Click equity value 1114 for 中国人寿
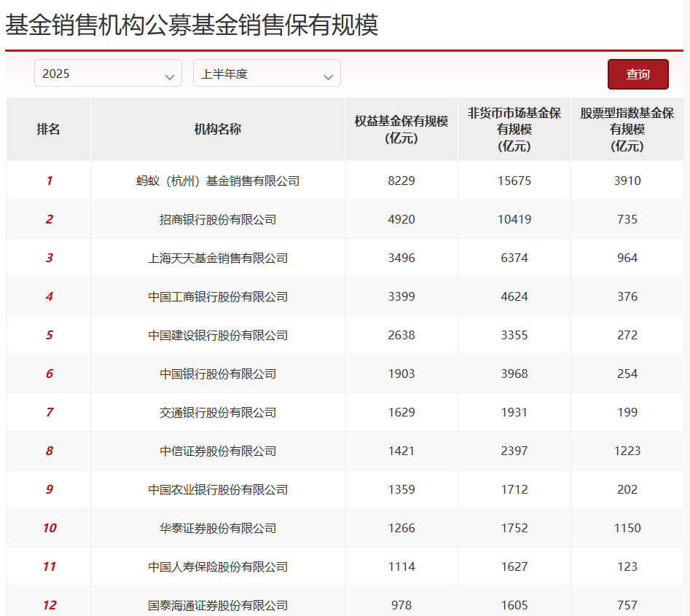This screenshot has height=616, width=690. (401, 567)
